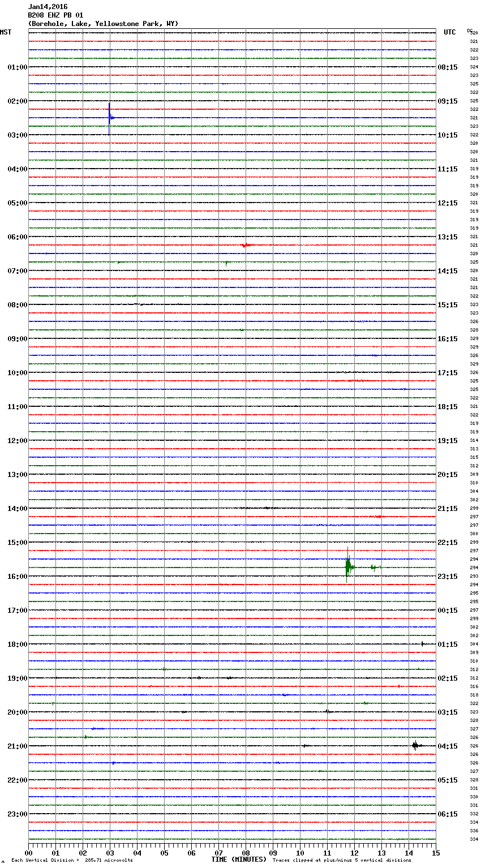The image size is (481, 868).
Task: Click minute tick label 03 on the time axis
Action: pos(110,853)
